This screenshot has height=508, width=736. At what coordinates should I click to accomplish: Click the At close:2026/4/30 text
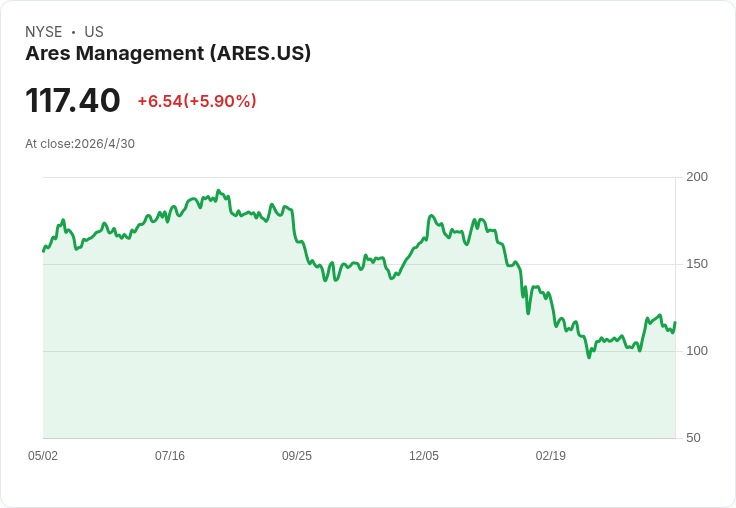click(80, 144)
